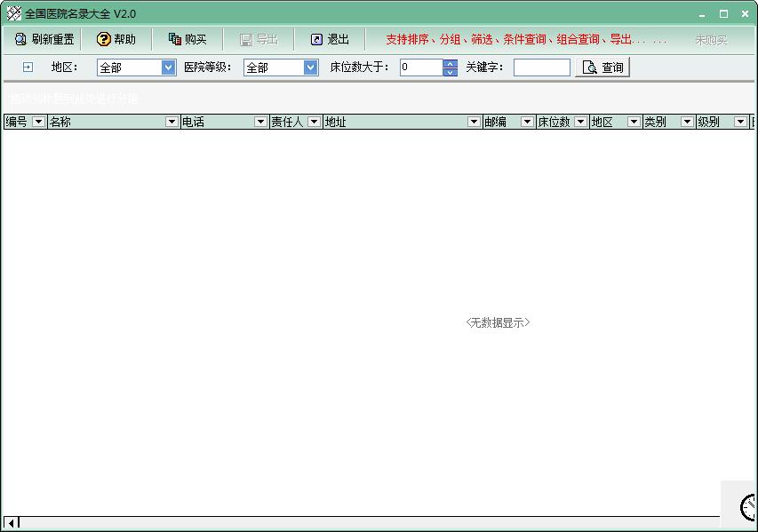Increase 床位数大于 value with up arrow

tap(450, 63)
